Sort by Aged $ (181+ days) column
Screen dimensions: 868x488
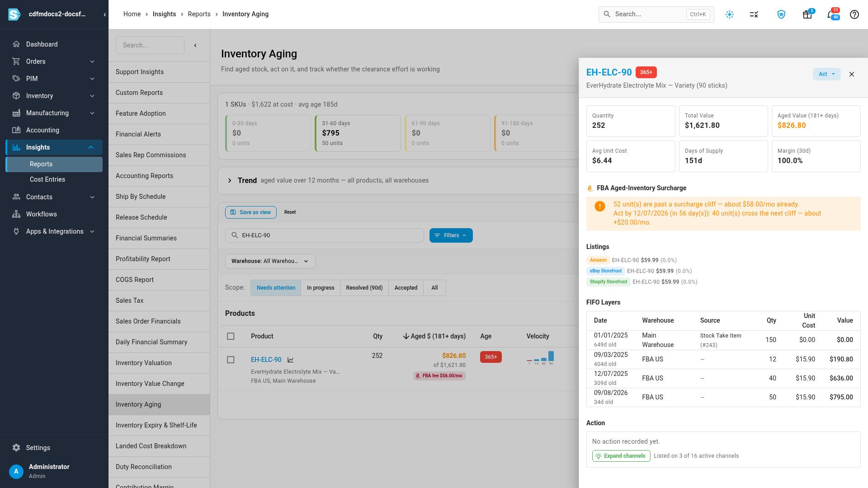coord(434,336)
